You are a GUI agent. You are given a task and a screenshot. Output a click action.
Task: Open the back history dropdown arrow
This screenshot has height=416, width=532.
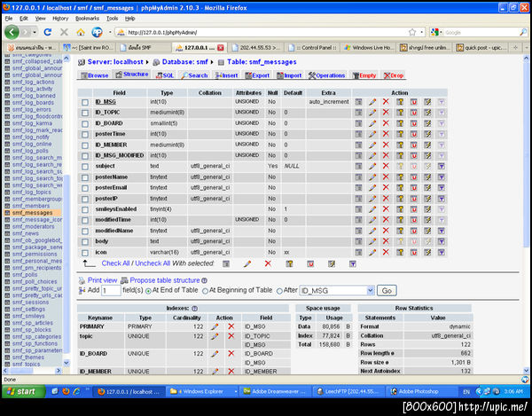point(35,32)
